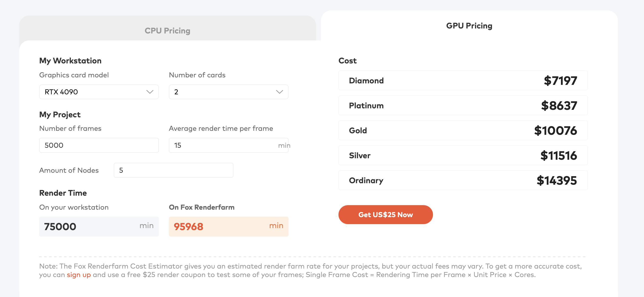This screenshot has height=297, width=644.
Task: Click the Get US$25 Now button
Action: [x=385, y=214]
